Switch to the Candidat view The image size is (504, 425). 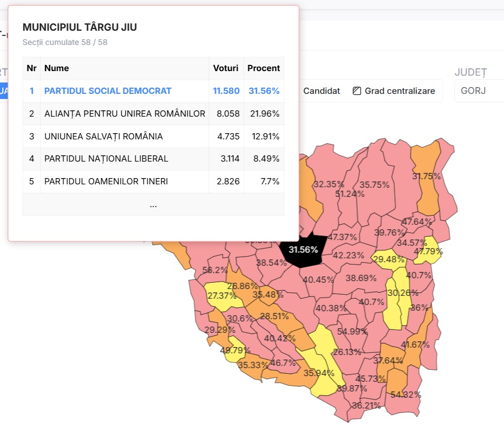click(321, 91)
